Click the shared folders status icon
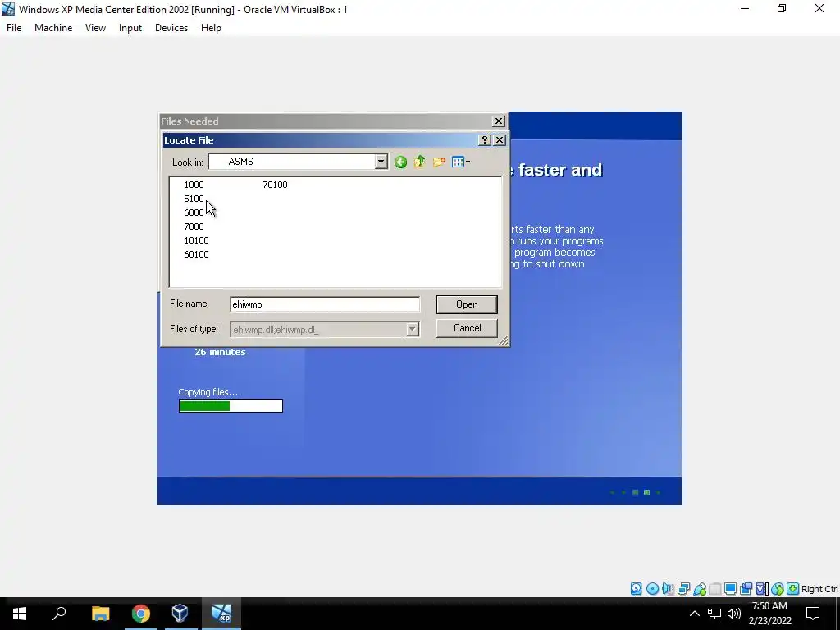 [714, 589]
